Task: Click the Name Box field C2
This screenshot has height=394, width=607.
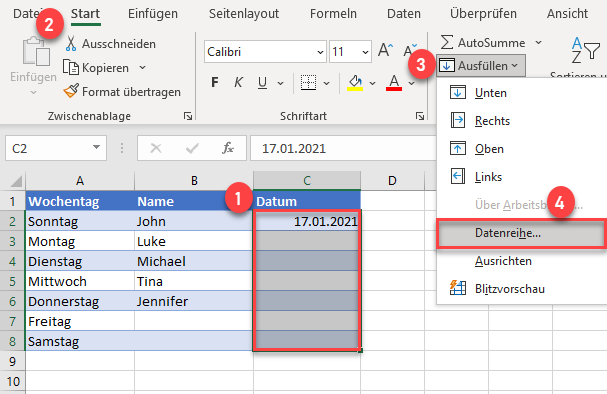Action: click(56, 148)
